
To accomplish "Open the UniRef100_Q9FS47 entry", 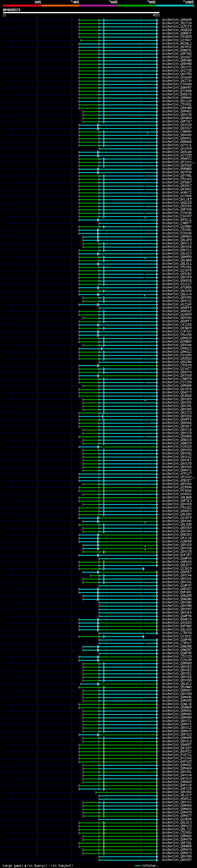I will click(177, 121).
